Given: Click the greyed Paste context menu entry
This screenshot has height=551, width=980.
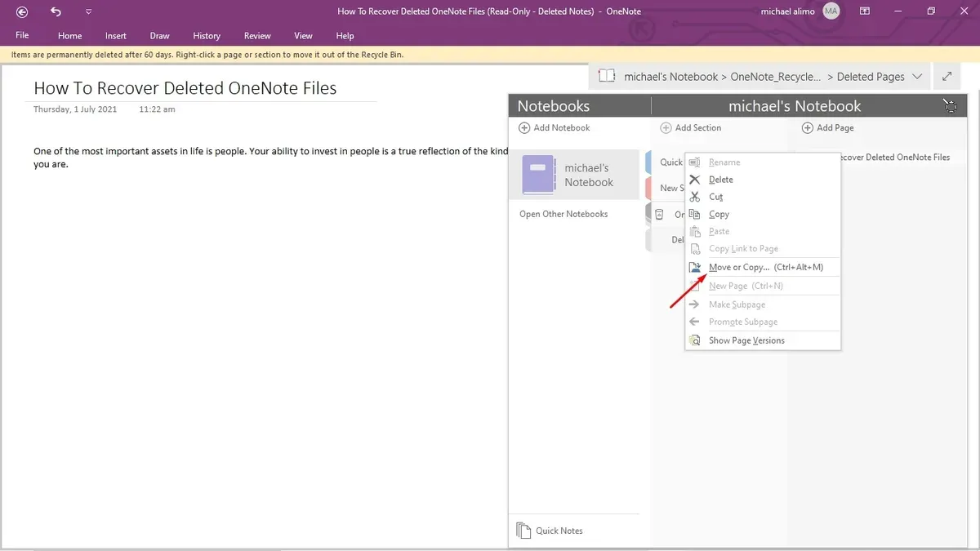Looking at the screenshot, I should point(763,231).
